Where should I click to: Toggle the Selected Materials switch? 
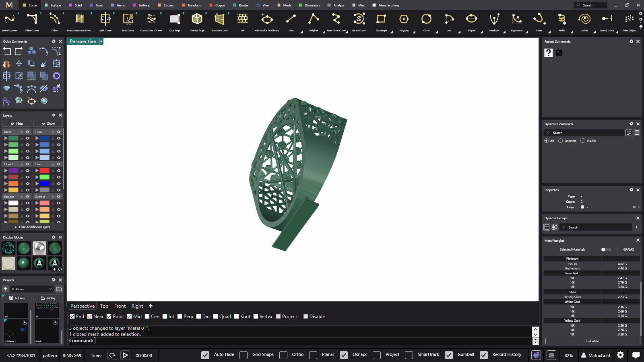pyautogui.click(x=606, y=250)
